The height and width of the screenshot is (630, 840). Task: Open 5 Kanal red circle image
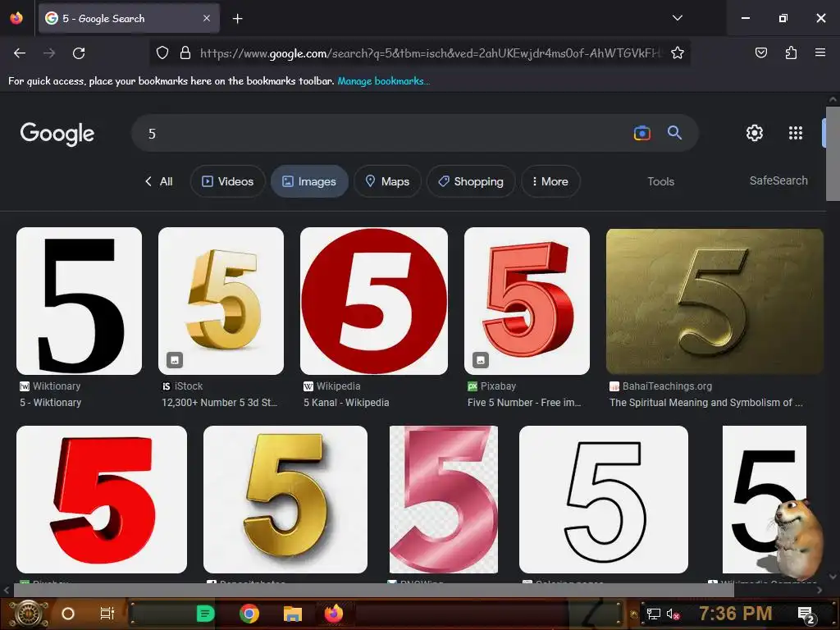[374, 301]
